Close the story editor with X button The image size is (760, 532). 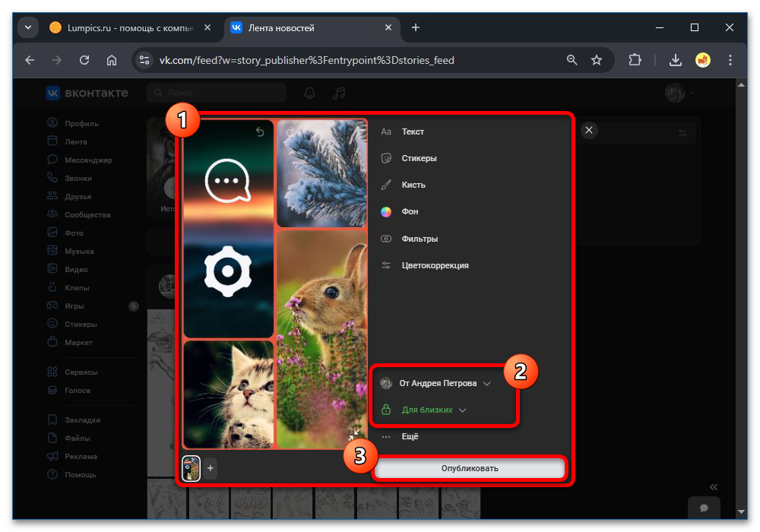pyautogui.click(x=589, y=131)
